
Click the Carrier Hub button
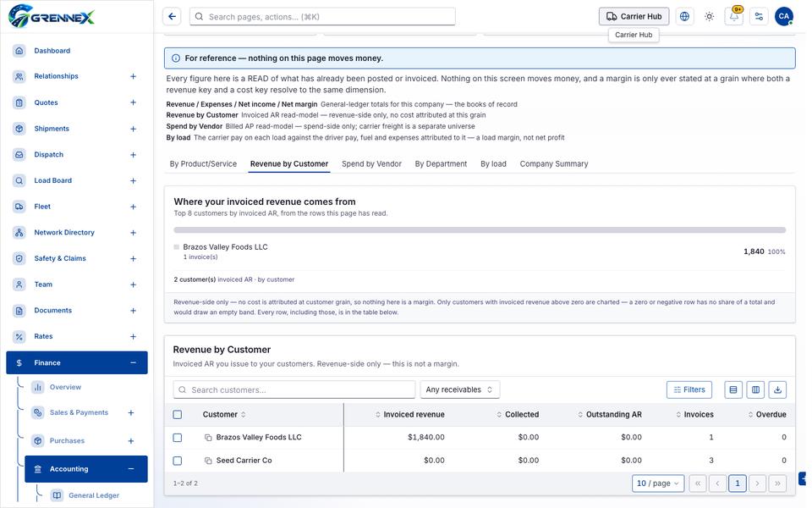click(634, 17)
